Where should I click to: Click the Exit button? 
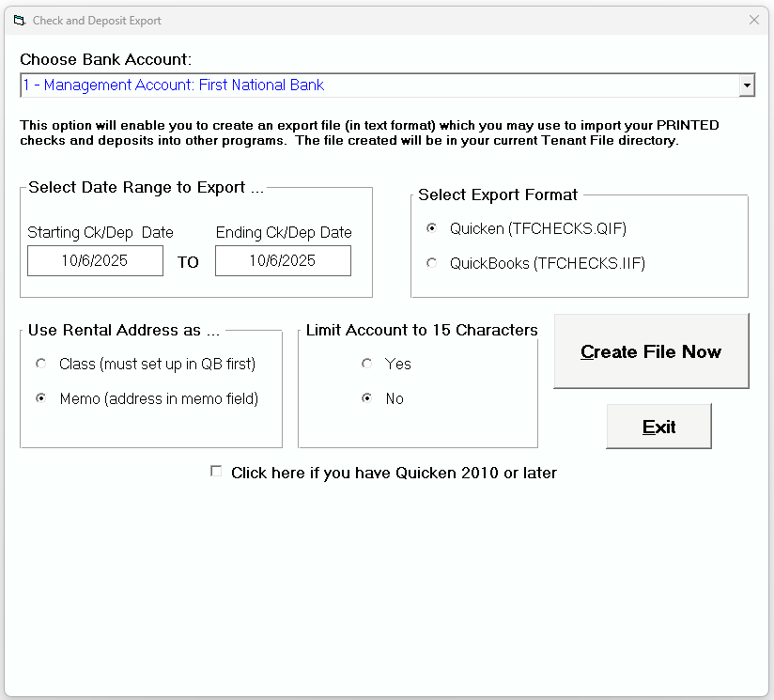(x=658, y=426)
